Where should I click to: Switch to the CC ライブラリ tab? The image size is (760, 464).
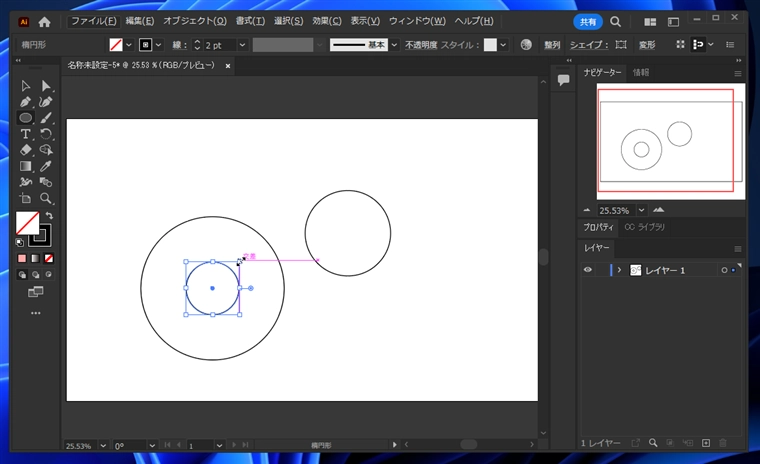pyautogui.click(x=645, y=227)
